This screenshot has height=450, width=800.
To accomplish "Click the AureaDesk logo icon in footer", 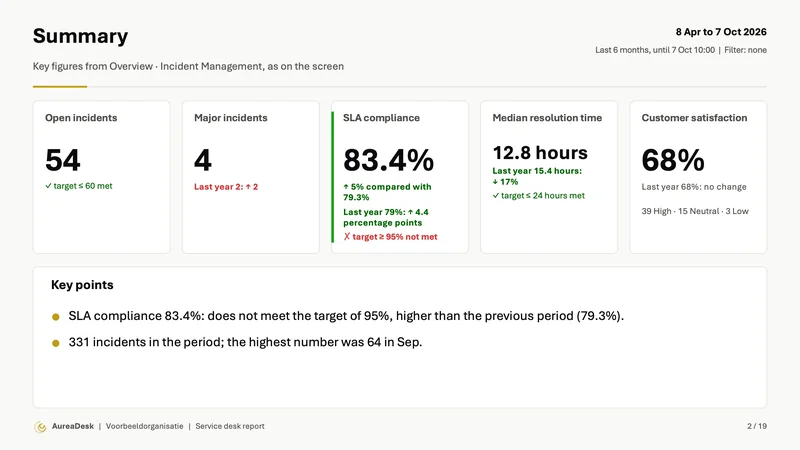I will (40, 427).
